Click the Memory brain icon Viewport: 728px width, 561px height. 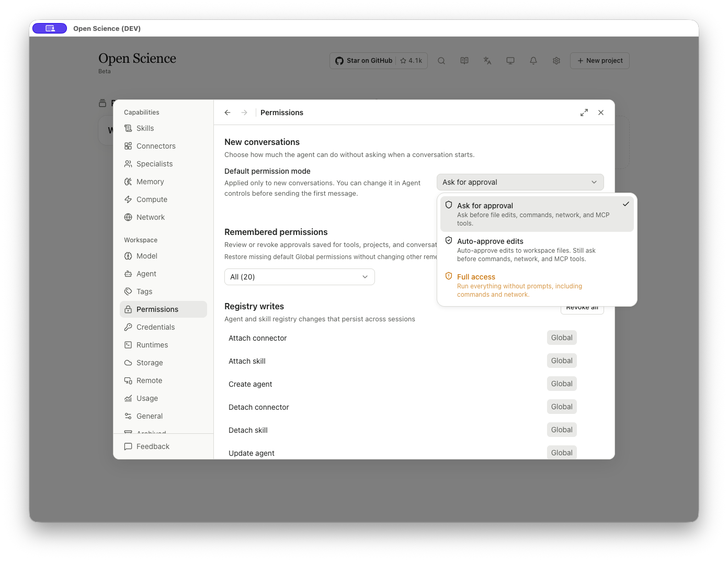[x=128, y=182]
